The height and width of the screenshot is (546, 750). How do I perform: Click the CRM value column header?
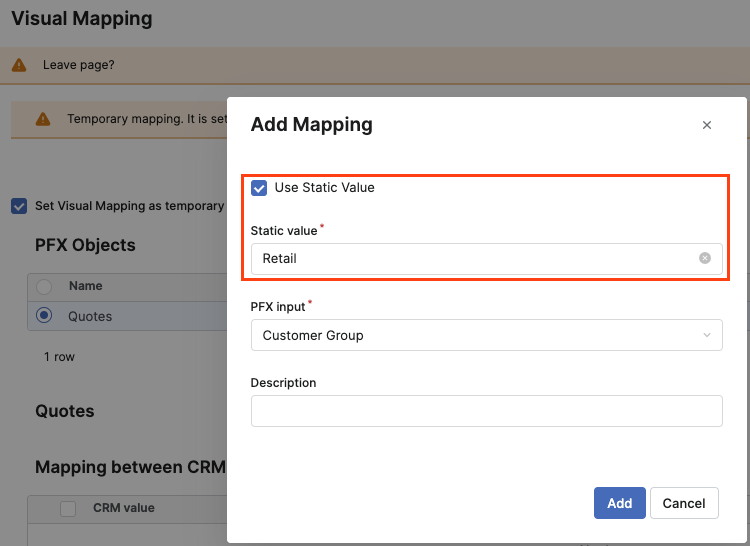click(x=124, y=508)
